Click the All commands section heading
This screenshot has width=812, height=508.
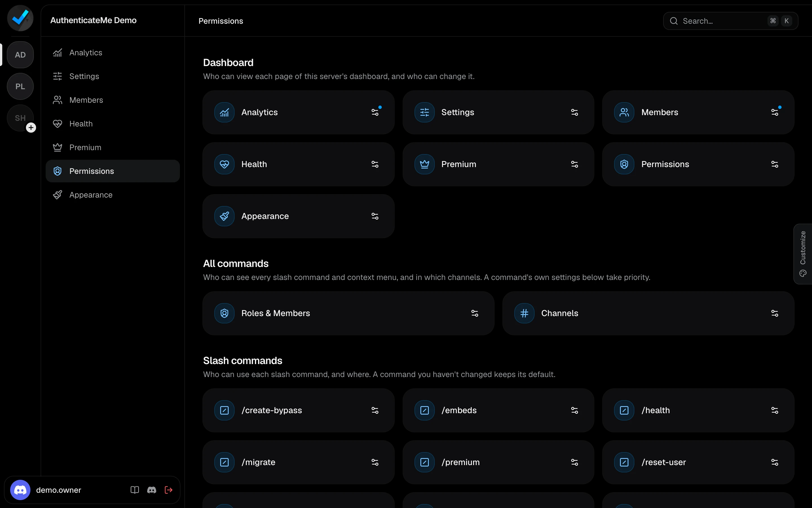pyautogui.click(x=235, y=263)
